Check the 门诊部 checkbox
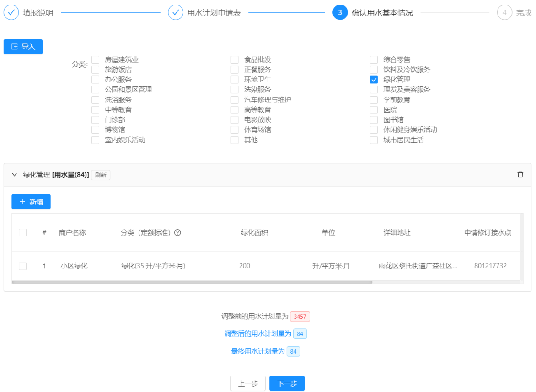 tap(96, 120)
